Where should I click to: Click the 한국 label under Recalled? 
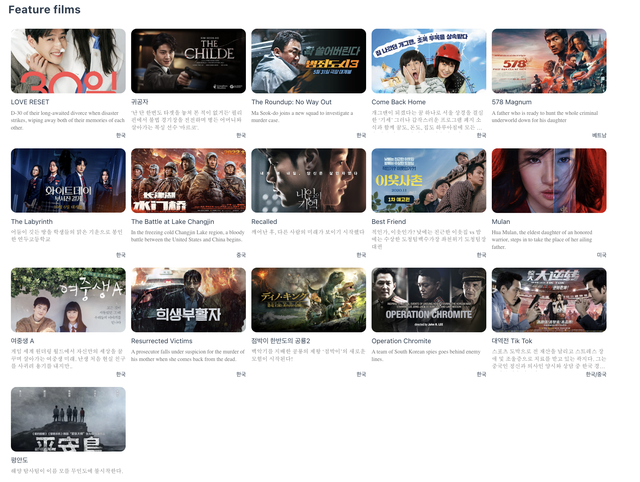coord(361,255)
